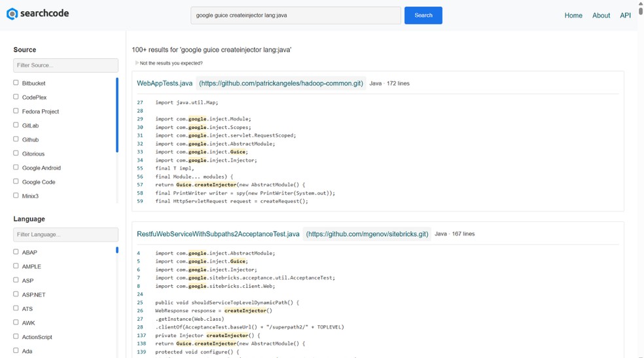Check the Google Code source checkbox
The image size is (644, 358).
point(16,181)
